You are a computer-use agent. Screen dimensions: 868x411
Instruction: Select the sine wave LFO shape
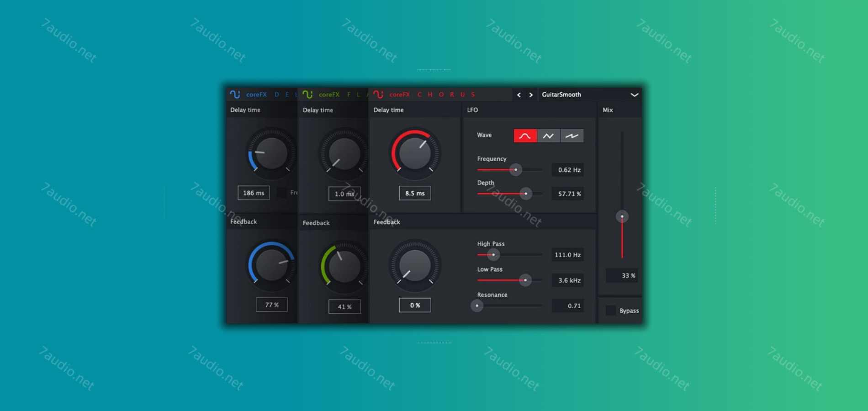click(525, 136)
